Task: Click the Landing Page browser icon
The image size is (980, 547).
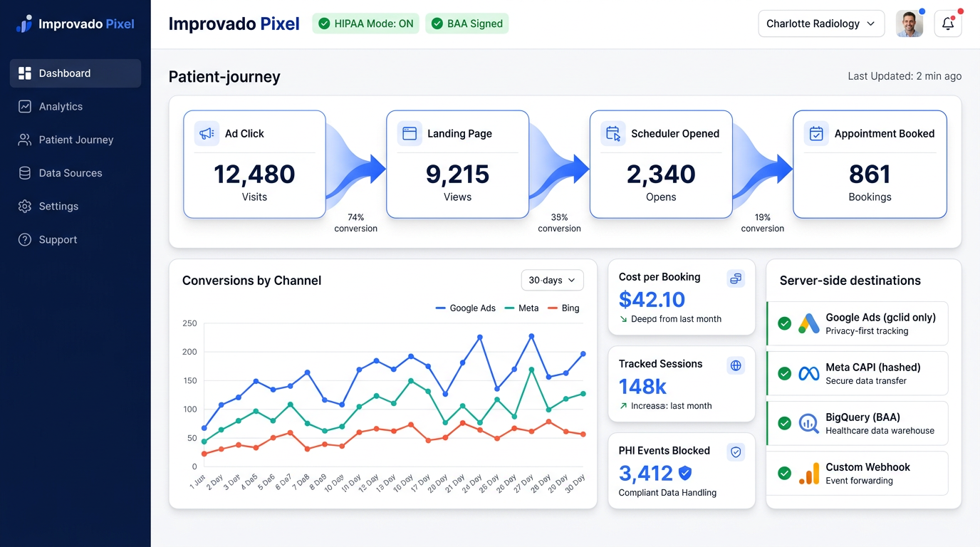Action: coord(410,133)
